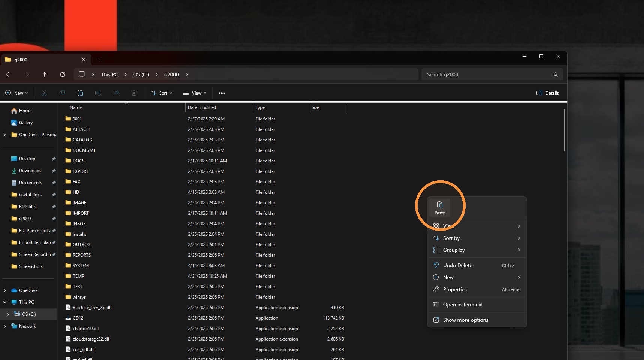Click the toolbar Paste clipboard icon

coord(80,93)
